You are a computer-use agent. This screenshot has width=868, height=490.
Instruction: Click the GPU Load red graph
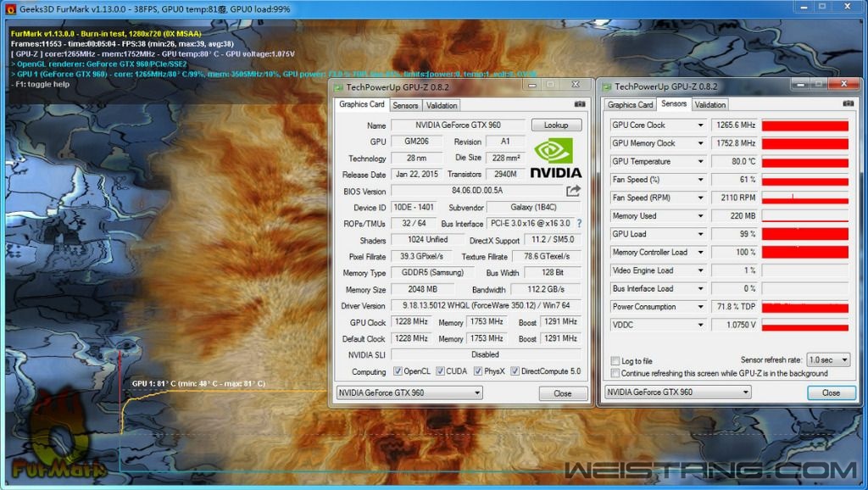805,234
